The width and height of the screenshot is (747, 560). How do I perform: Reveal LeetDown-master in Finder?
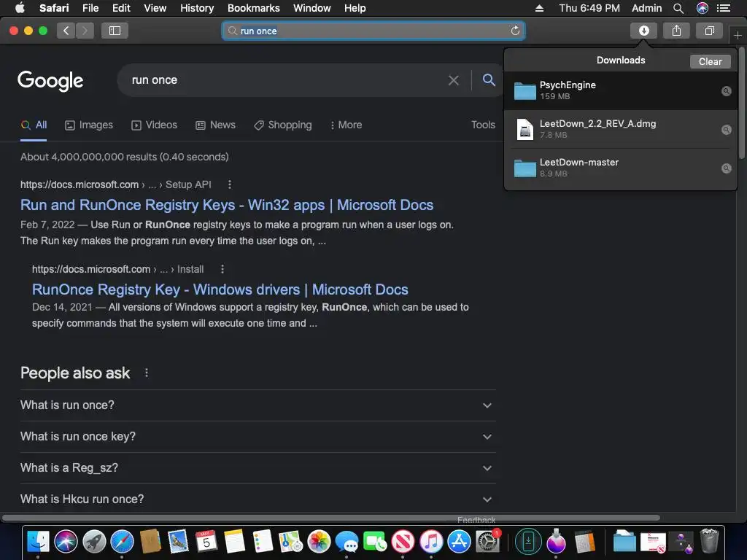pyautogui.click(x=726, y=168)
